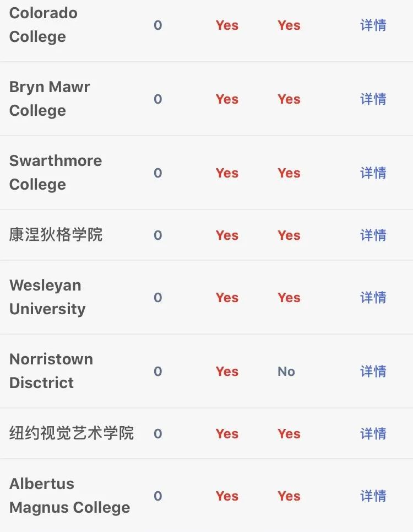
Task: Click the Albertus Magnus College name
Action: point(70,496)
